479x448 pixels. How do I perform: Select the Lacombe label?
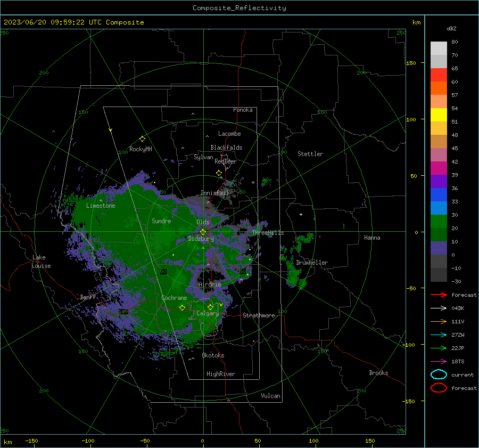tap(229, 134)
